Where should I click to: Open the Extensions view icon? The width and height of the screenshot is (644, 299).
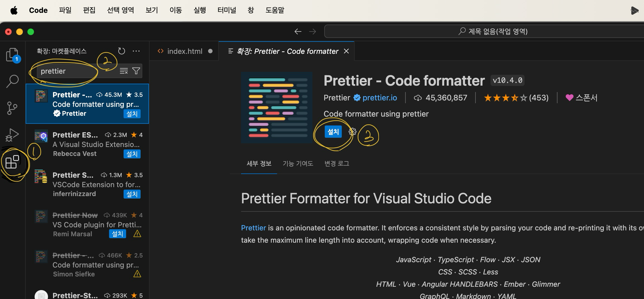12,162
